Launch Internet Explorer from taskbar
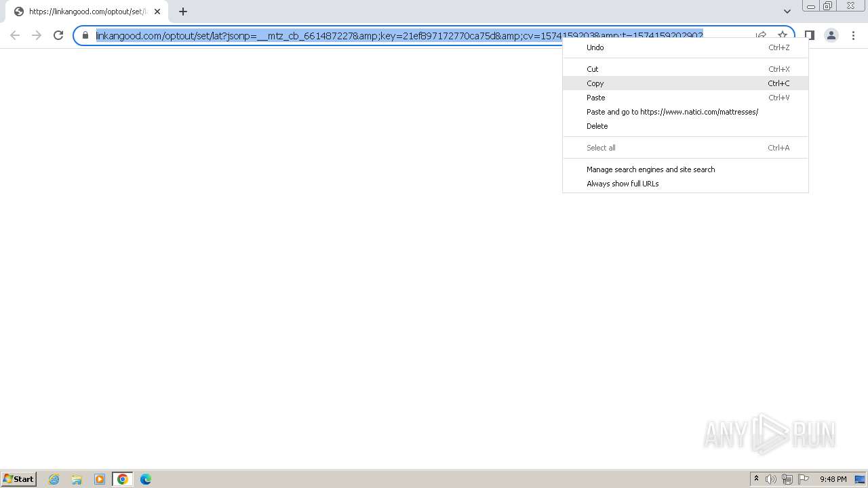 point(54,479)
